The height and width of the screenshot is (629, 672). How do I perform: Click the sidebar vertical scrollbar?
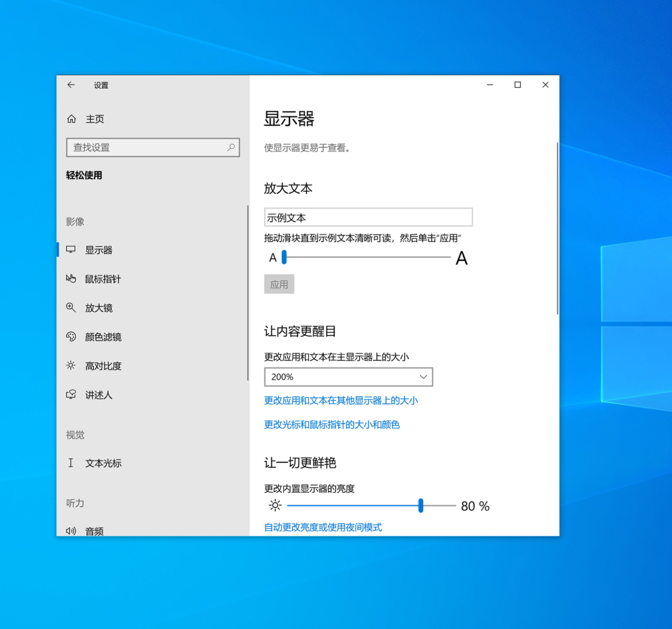pos(248,293)
